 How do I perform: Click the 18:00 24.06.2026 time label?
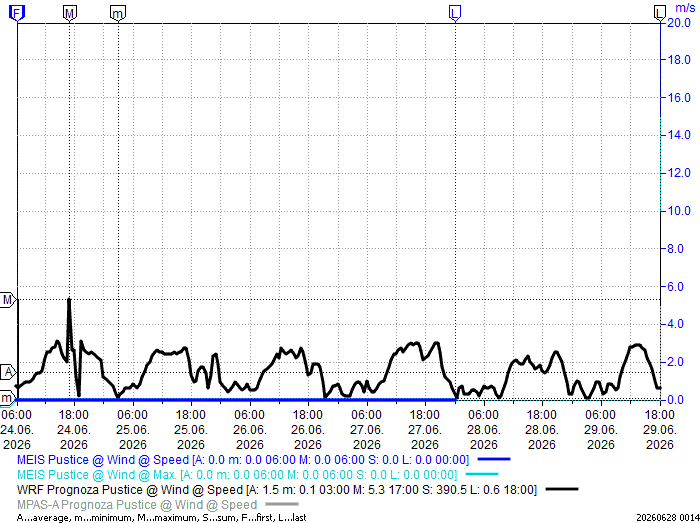click(74, 430)
